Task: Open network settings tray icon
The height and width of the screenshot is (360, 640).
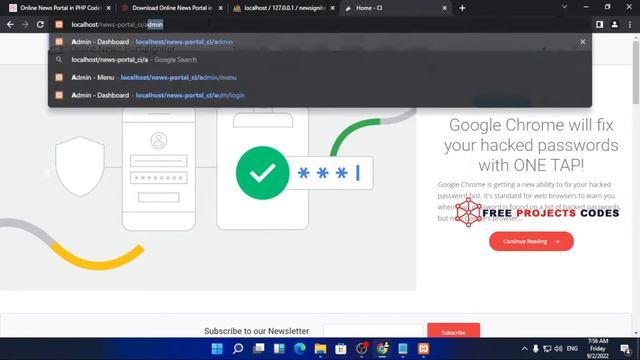Action: [547, 349]
